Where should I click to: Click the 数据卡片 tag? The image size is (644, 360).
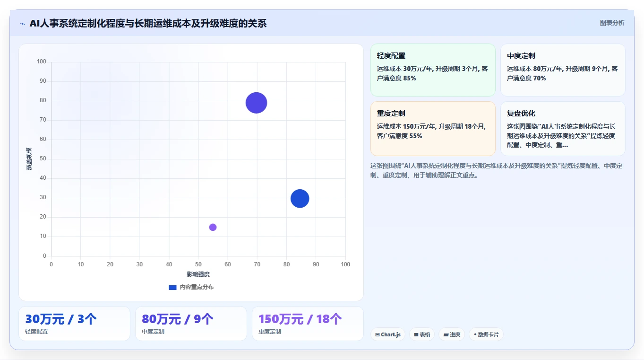click(486, 334)
